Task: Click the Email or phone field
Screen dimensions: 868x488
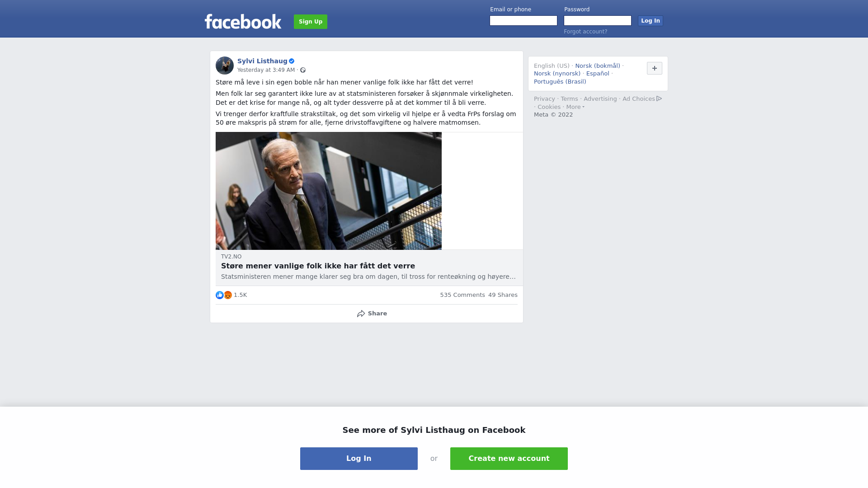Action: tap(524, 21)
